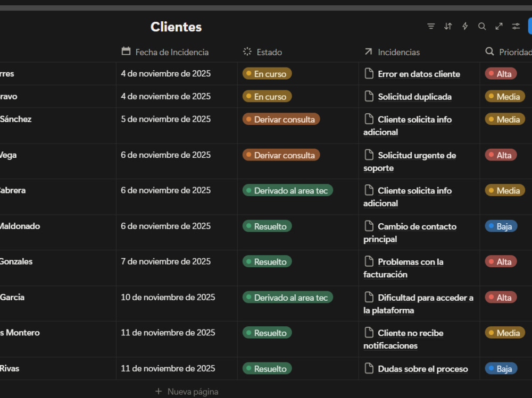Open the Solicitud duplicada page link
The width and height of the screenshot is (532, 398).
pyautogui.click(x=414, y=97)
